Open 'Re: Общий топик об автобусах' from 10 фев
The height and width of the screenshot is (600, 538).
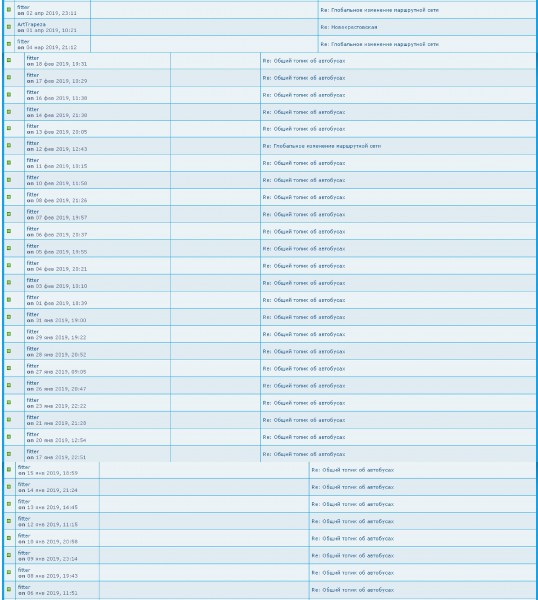[x=304, y=180]
